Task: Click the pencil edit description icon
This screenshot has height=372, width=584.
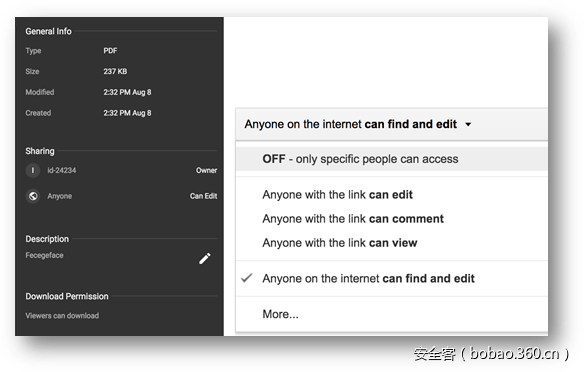Action: point(204,258)
